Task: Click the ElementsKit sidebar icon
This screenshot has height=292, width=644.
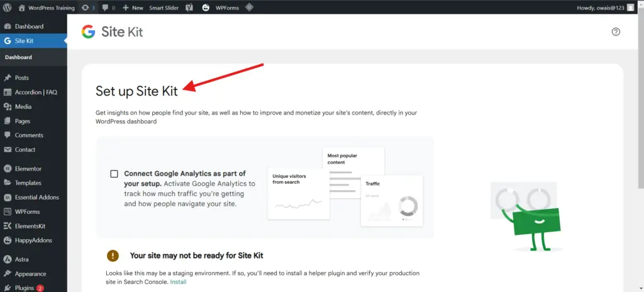Action: pos(8,226)
